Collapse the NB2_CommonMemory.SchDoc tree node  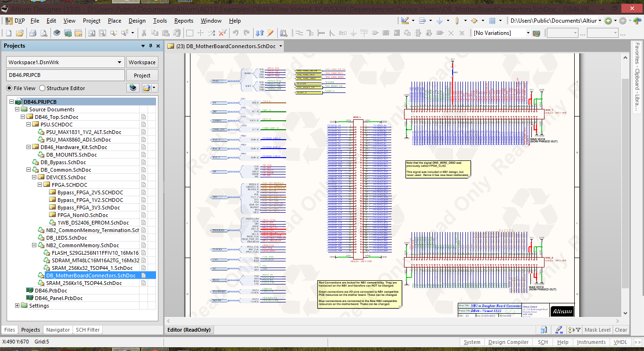[34, 245]
